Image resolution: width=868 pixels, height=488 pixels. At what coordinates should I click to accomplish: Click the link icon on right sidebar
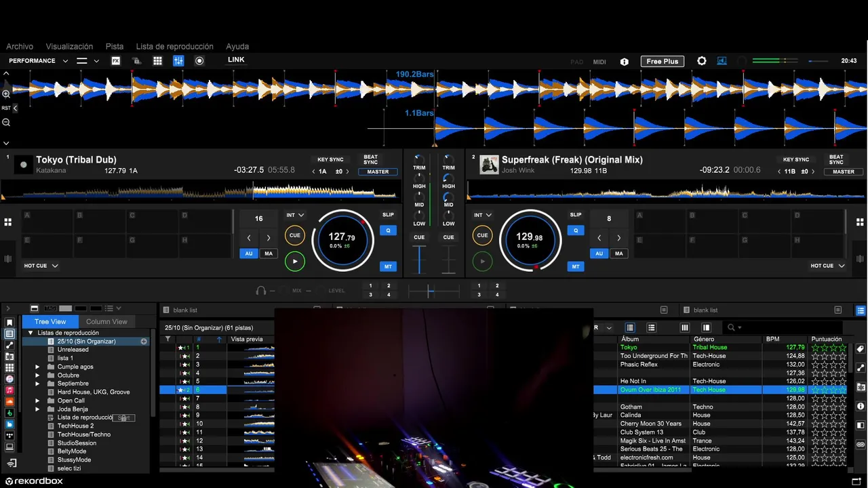861,444
